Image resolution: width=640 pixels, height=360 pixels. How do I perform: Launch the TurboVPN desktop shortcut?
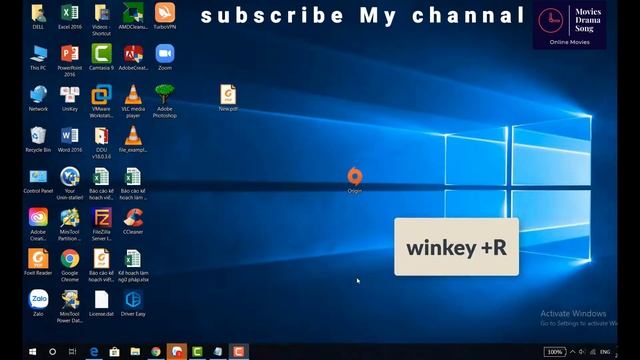pos(165,17)
